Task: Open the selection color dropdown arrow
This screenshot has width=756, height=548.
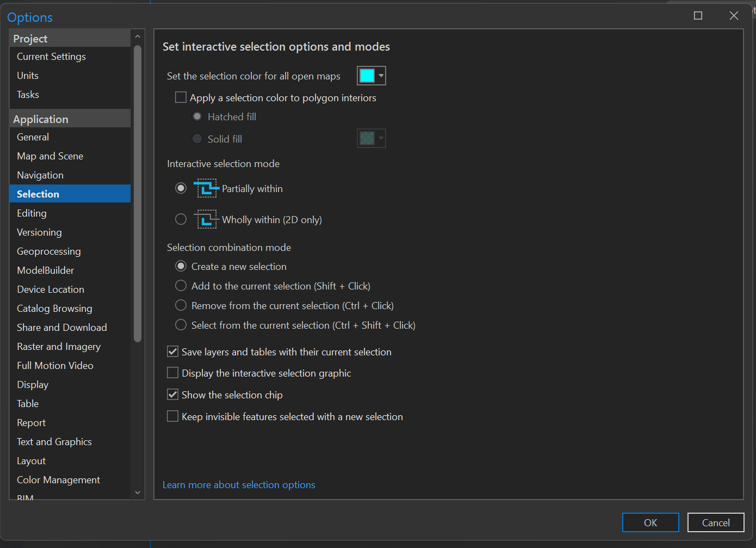Action: coord(381,76)
